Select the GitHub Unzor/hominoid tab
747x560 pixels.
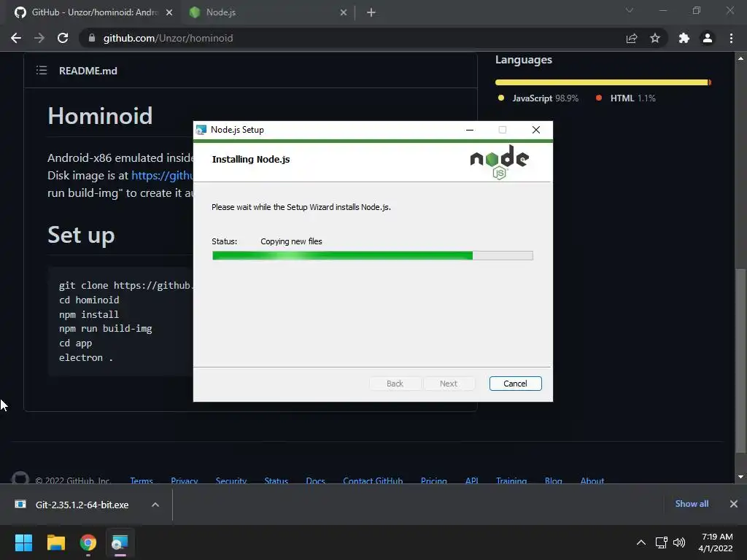tap(90, 12)
